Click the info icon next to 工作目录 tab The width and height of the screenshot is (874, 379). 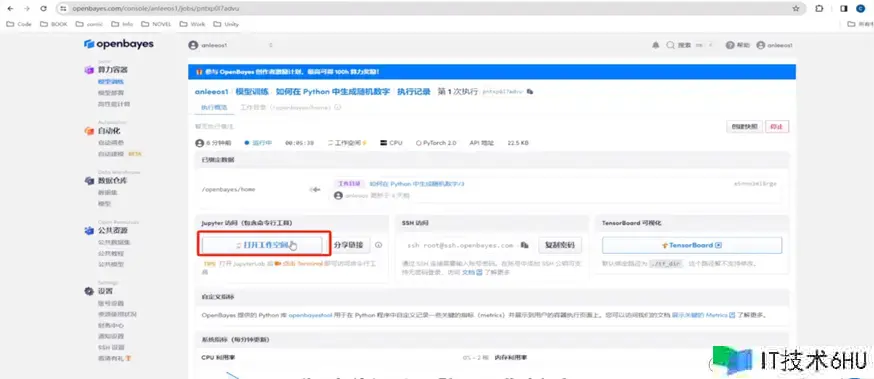coord(338,107)
